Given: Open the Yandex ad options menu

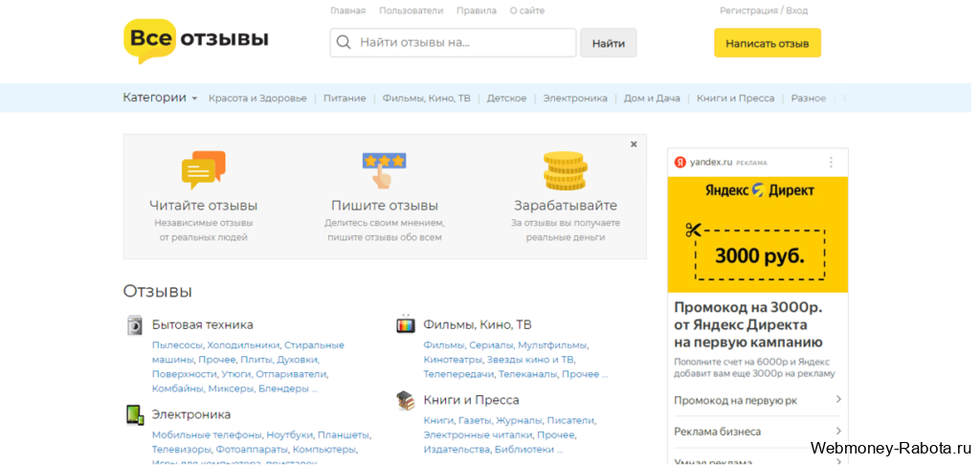Looking at the screenshot, I should [x=831, y=162].
